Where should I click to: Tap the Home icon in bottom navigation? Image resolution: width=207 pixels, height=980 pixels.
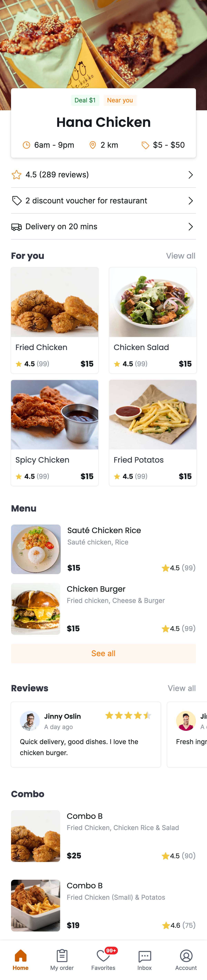tap(21, 955)
